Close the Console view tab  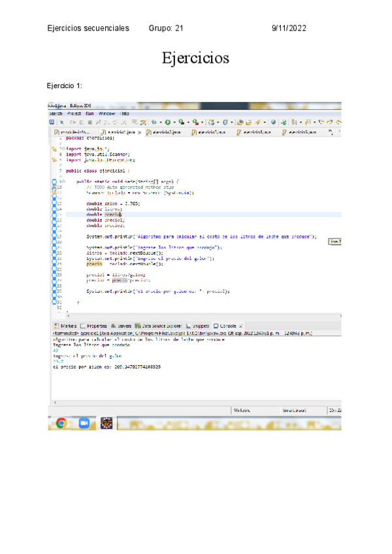point(241,325)
